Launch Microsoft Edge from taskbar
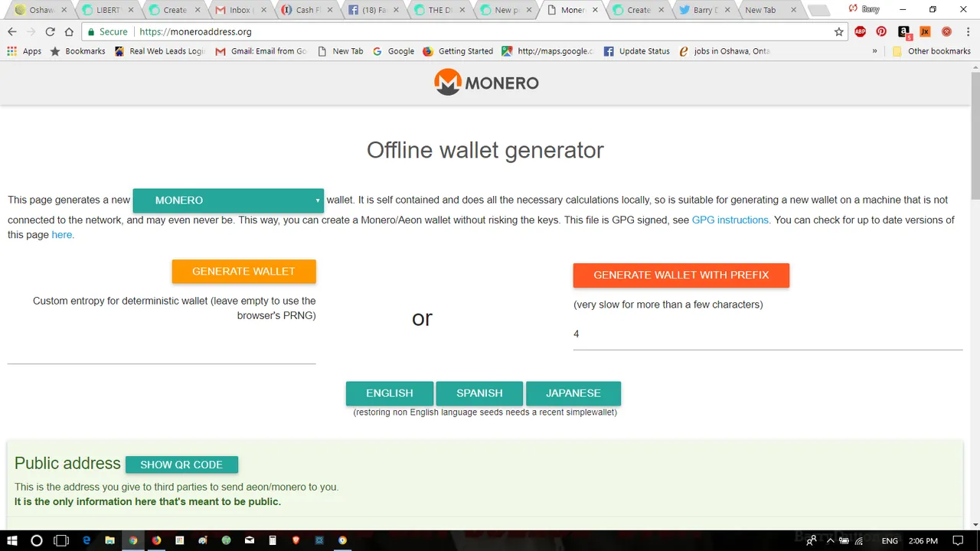This screenshot has width=980, height=551. point(87,540)
